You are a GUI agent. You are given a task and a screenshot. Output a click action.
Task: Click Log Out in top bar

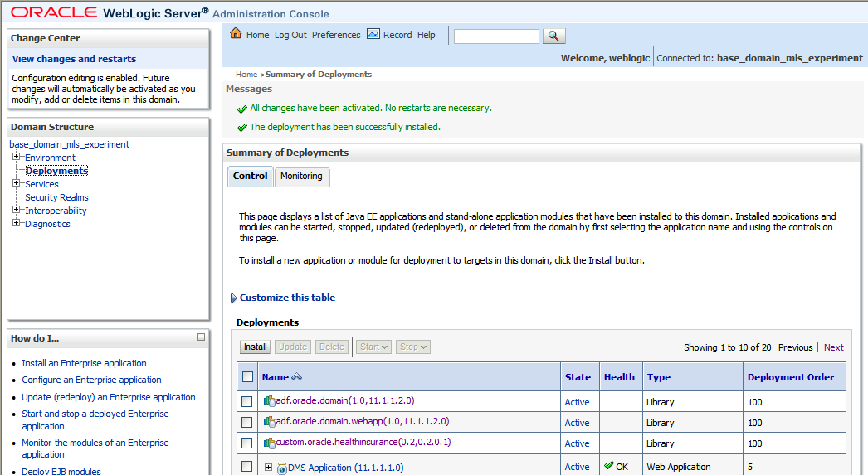[290, 35]
